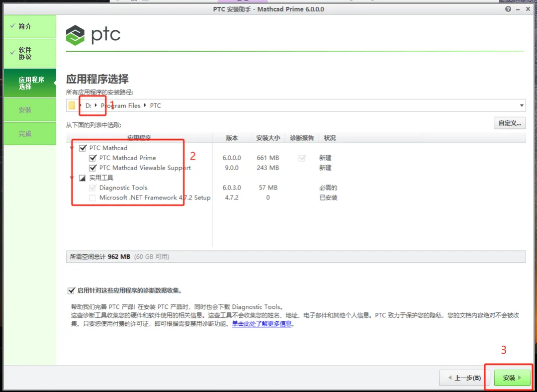Select the 安装 step in sidebar

[x=30, y=110]
